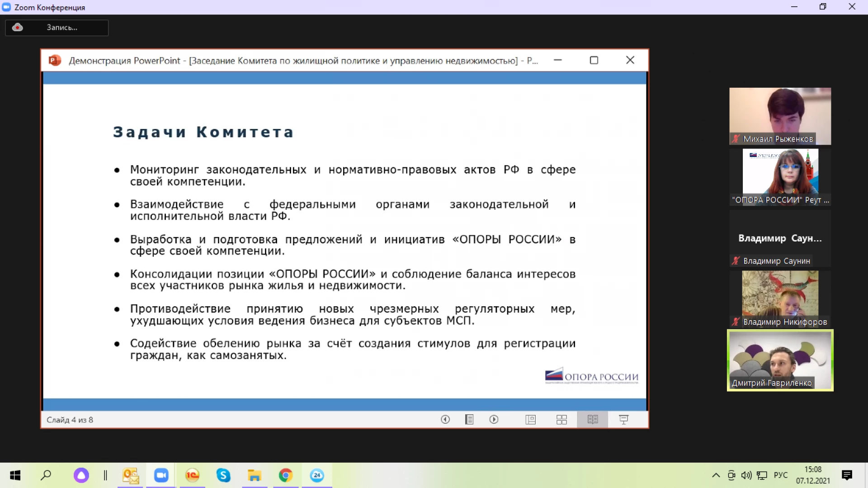This screenshot has width=868, height=488.
Task: Click the bullet starting with Содействие обелению
Action: pyautogui.click(x=353, y=349)
